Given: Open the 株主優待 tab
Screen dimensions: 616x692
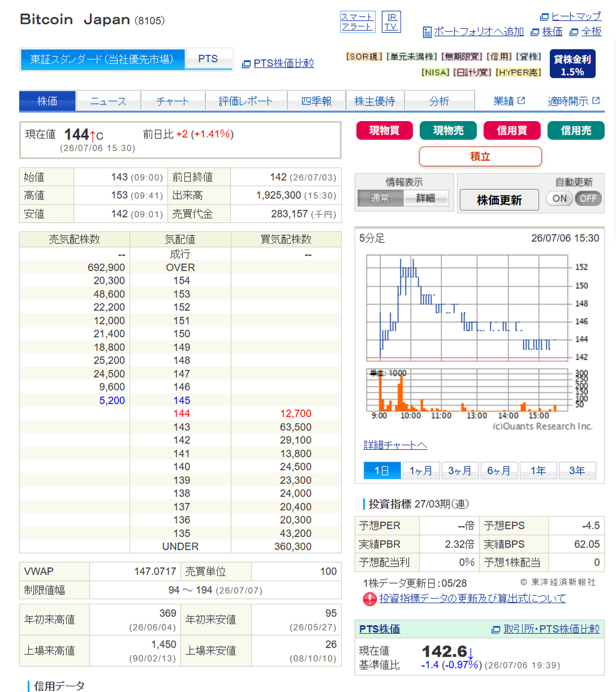Looking at the screenshot, I should tap(375, 101).
